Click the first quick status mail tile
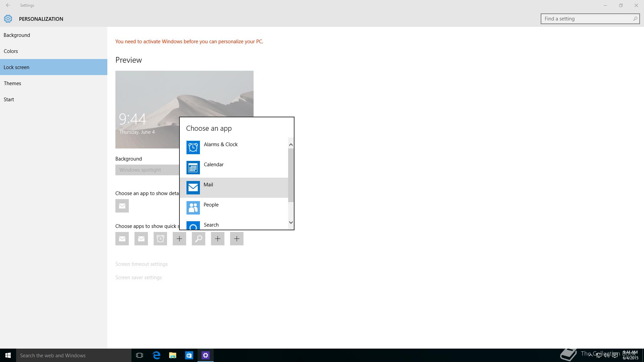This screenshot has height=362, width=644. (x=122, y=239)
